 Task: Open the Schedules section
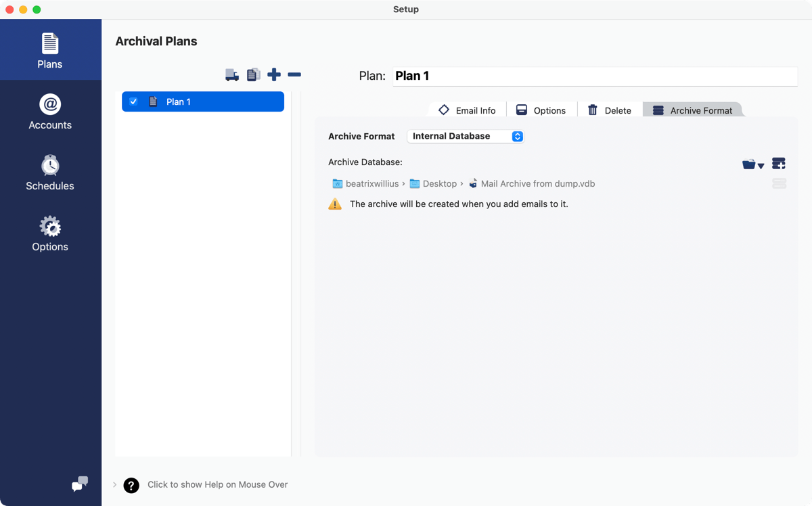[49, 171]
